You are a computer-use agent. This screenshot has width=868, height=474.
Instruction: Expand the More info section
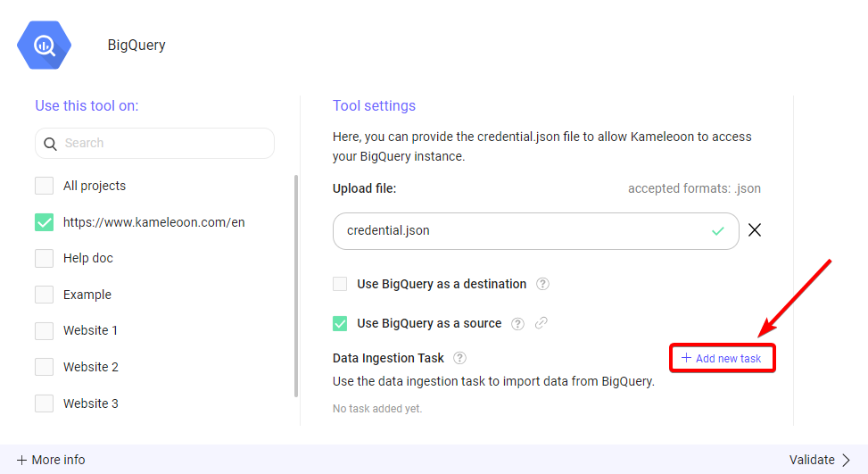(51, 460)
